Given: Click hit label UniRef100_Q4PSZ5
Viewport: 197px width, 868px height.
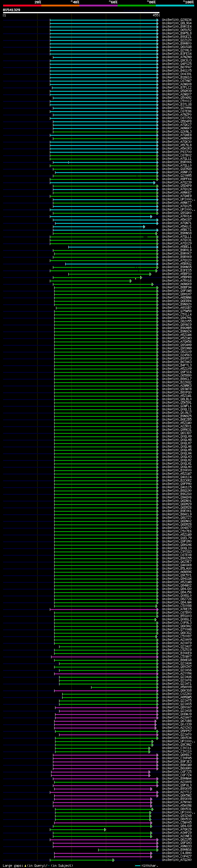Looking at the screenshot, I should (x=176, y=64).
